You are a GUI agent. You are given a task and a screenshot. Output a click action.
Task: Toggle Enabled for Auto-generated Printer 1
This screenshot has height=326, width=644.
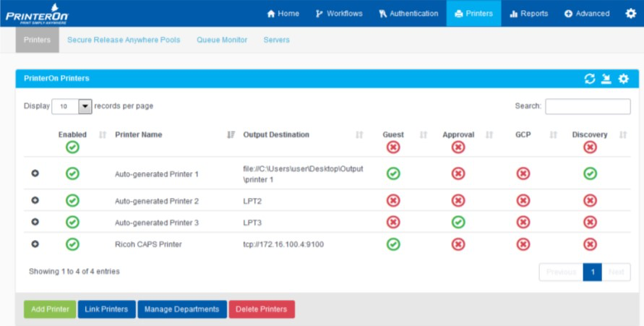pyautogui.click(x=72, y=173)
